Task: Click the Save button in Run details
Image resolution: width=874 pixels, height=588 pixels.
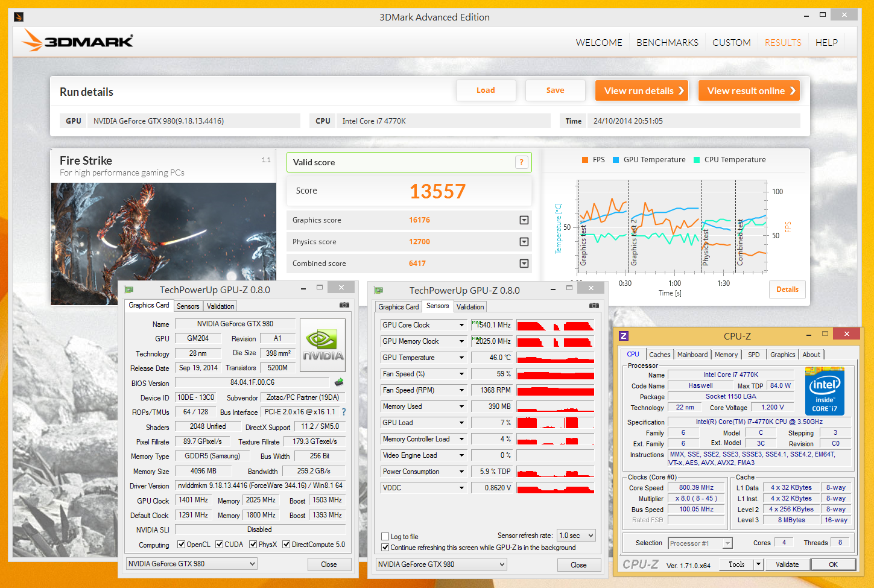Action: (x=556, y=90)
